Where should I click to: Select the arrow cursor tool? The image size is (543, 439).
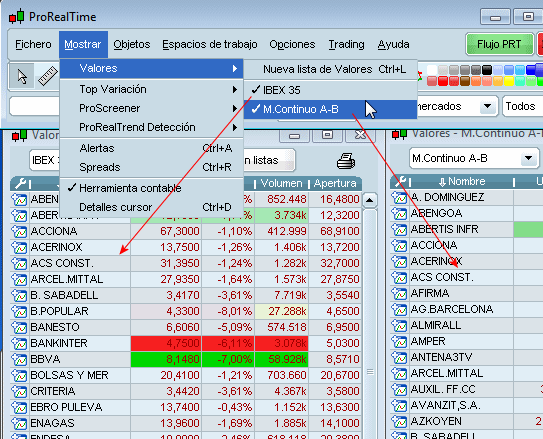(21, 76)
